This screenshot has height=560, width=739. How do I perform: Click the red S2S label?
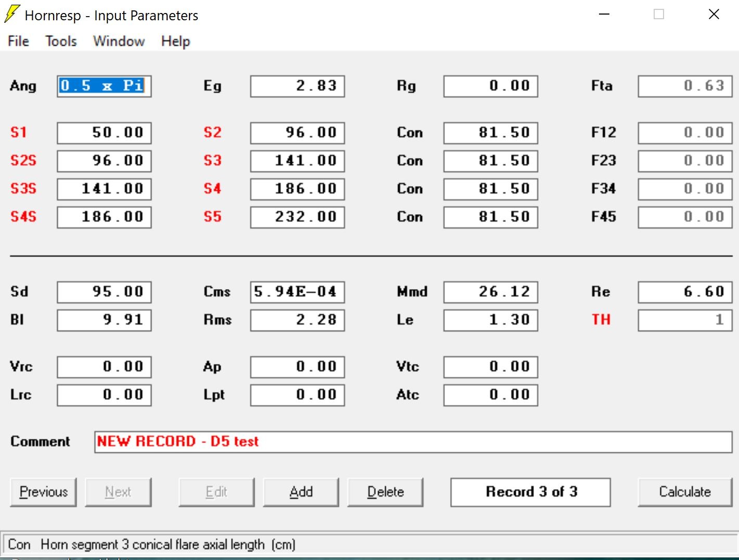point(23,161)
